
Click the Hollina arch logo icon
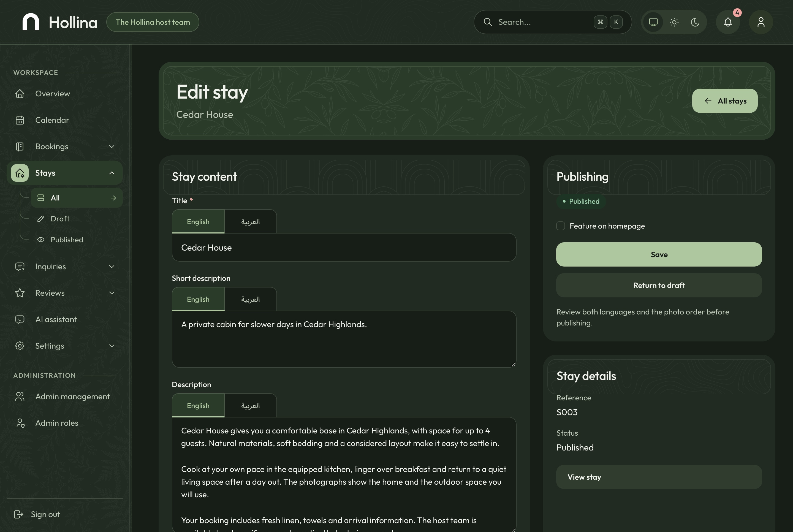31,22
